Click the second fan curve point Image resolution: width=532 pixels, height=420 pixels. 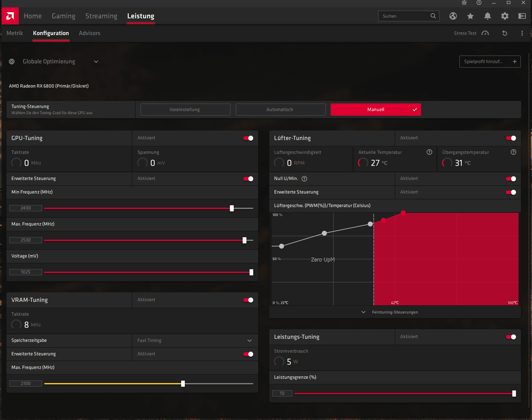324,233
